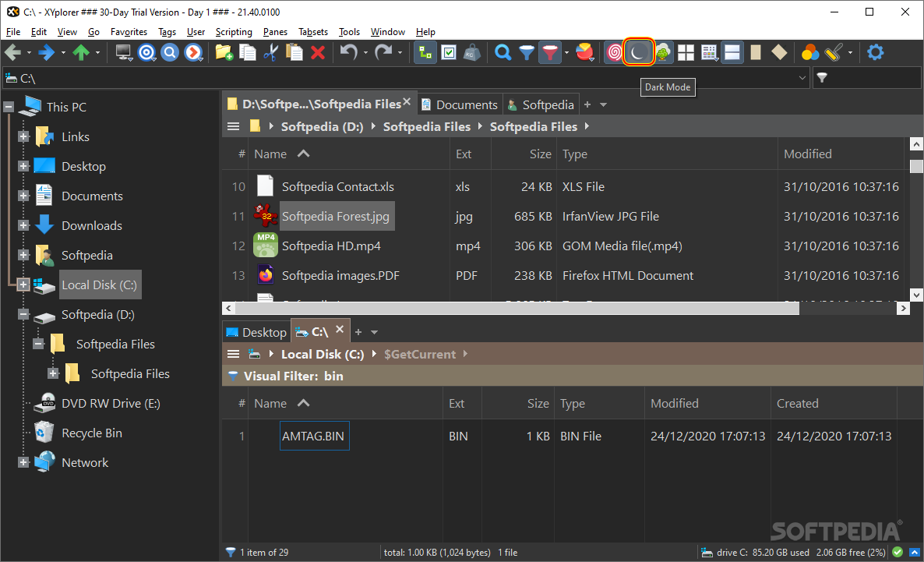Select Recycle Bin in folder tree
This screenshot has width=924, height=562.
point(92,433)
